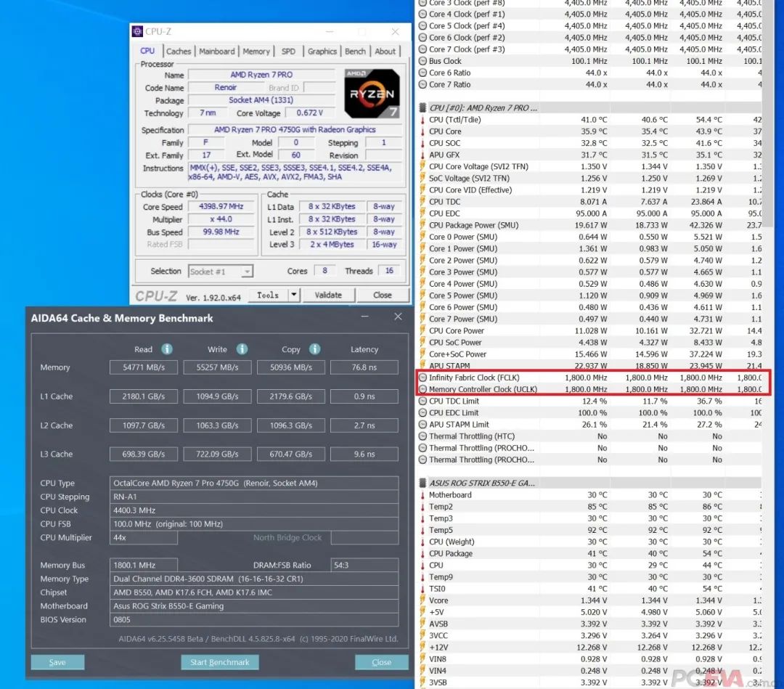Click the thermometer icon beside CPU (Tctl/Tdie)

(423, 120)
